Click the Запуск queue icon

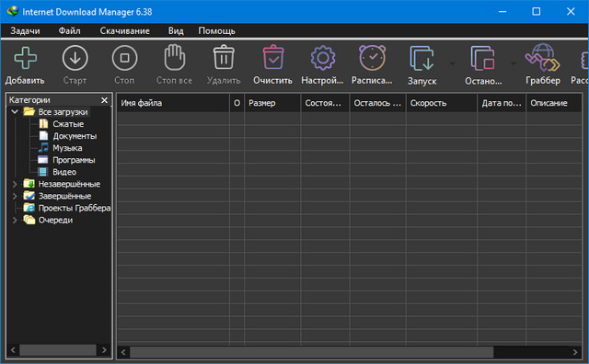click(x=422, y=59)
